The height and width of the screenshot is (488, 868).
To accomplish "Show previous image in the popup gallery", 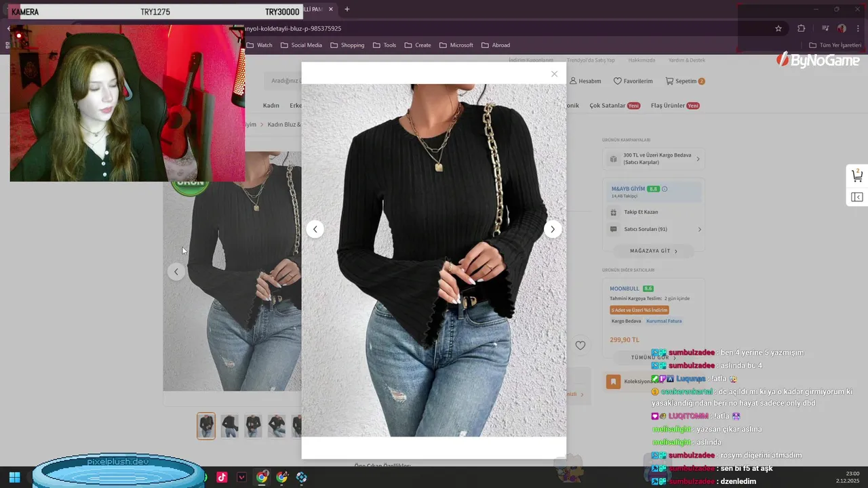I will tap(315, 229).
